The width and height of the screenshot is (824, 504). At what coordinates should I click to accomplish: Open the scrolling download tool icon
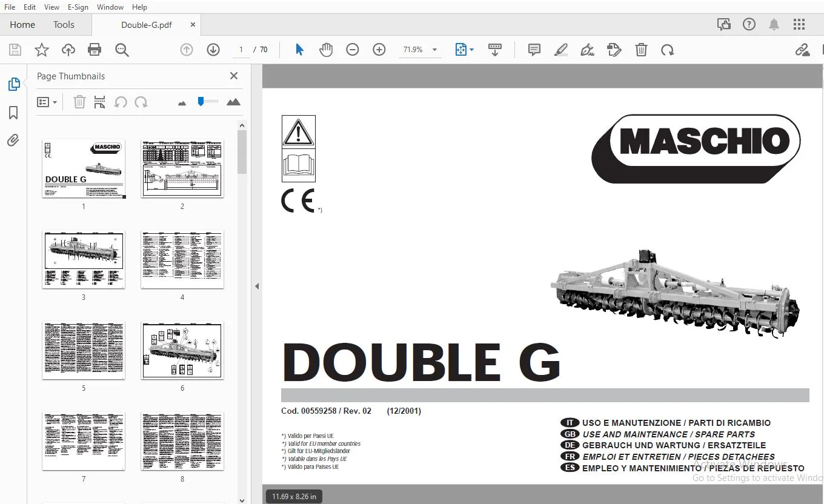tap(495, 50)
